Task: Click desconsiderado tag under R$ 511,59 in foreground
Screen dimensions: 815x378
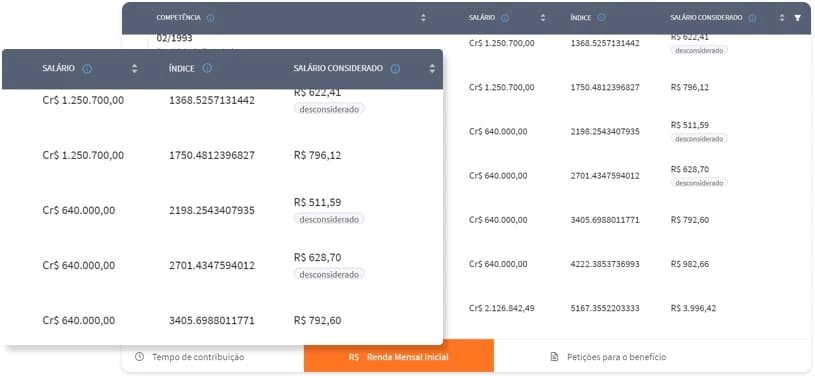Action: click(329, 219)
